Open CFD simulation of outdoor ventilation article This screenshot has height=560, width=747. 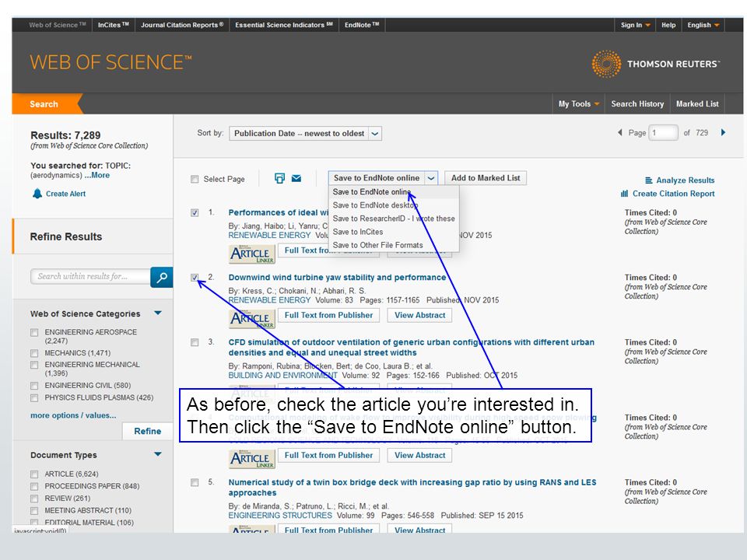(x=411, y=347)
